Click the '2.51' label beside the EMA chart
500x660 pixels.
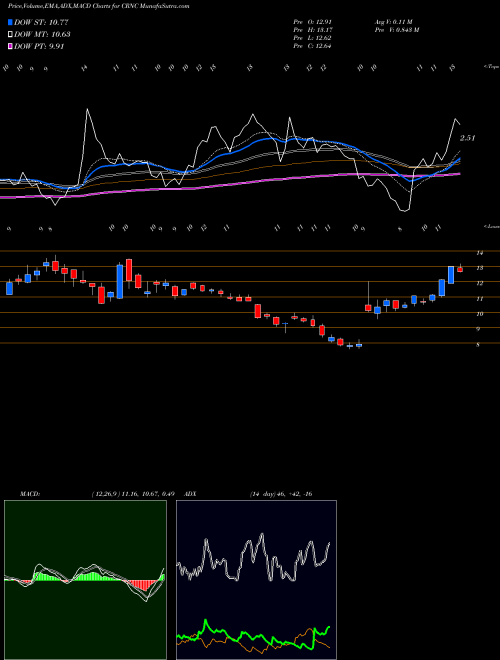point(467,138)
